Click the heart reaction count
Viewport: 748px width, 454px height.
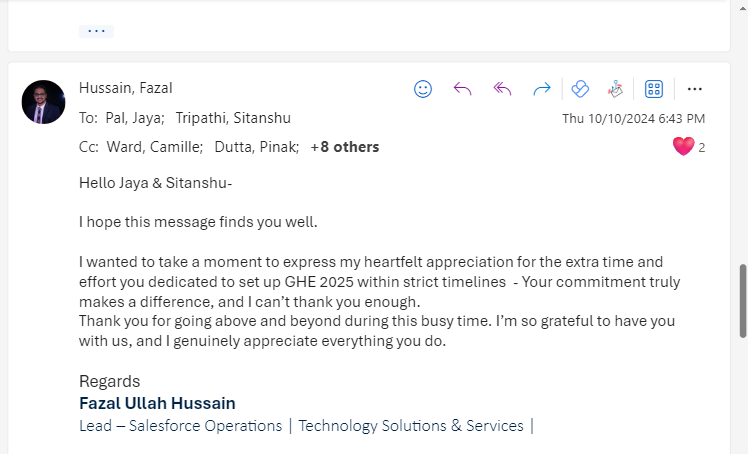(701, 148)
